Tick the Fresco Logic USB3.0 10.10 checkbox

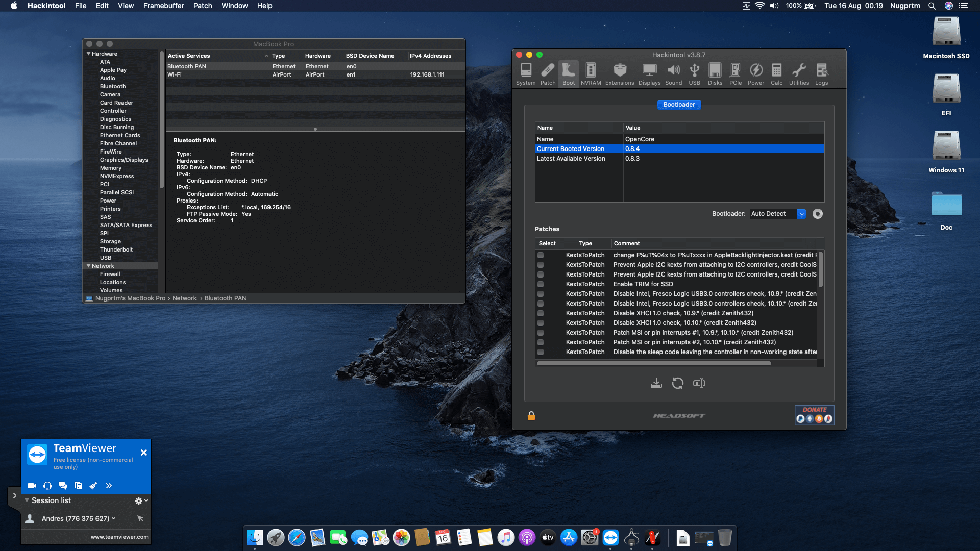[541, 304]
